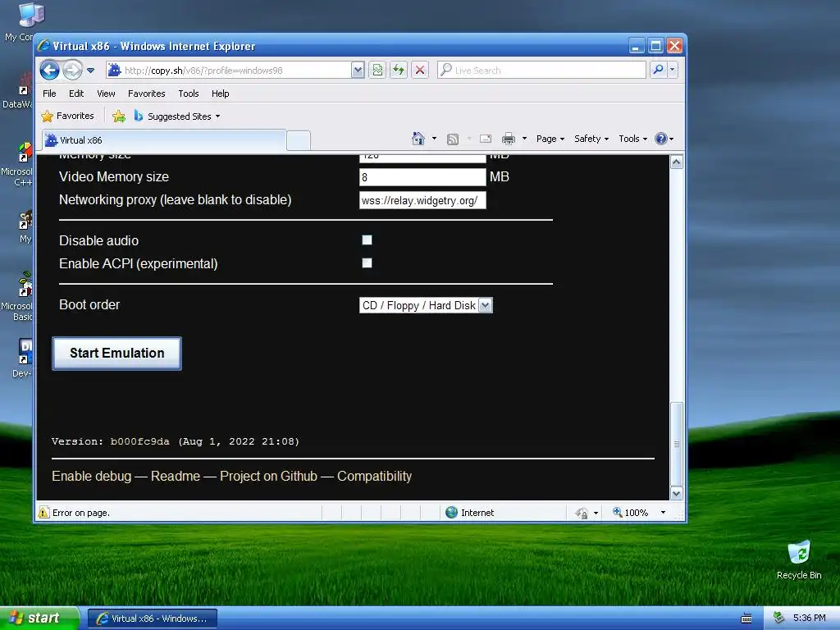Click the Safely Remove Hardware tray icon
This screenshot has width=840, height=630.
tap(778, 618)
